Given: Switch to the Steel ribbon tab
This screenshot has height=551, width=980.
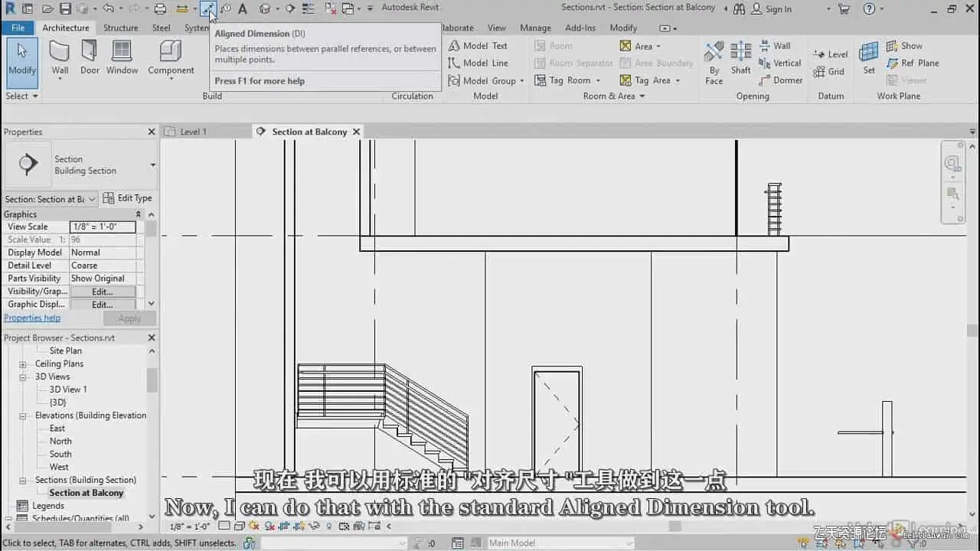Looking at the screenshot, I should [162, 28].
